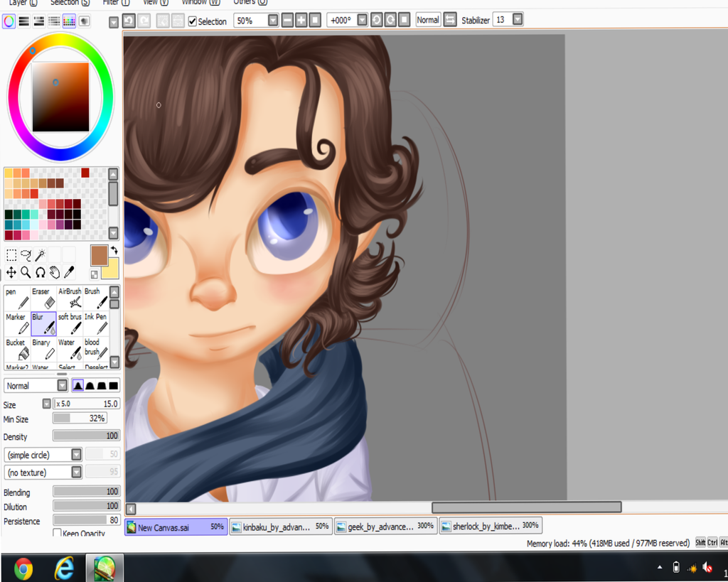
Task: Select the magic wand tool
Action: coord(41,255)
